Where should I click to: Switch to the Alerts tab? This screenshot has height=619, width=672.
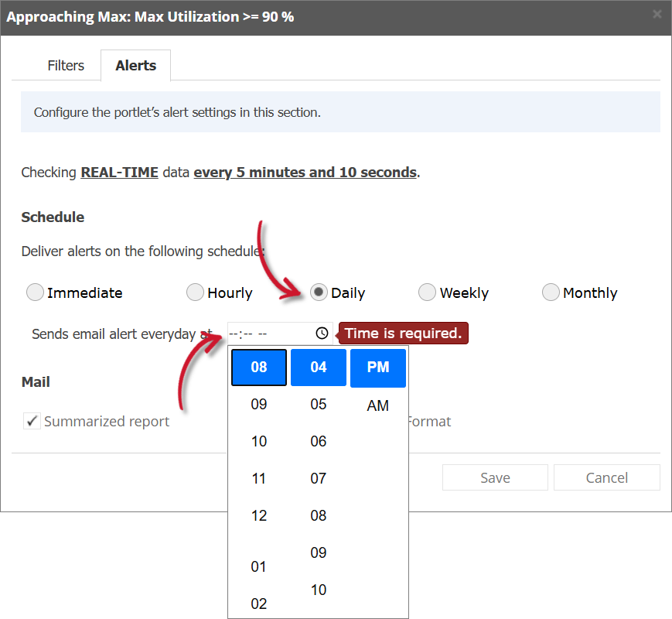click(135, 66)
